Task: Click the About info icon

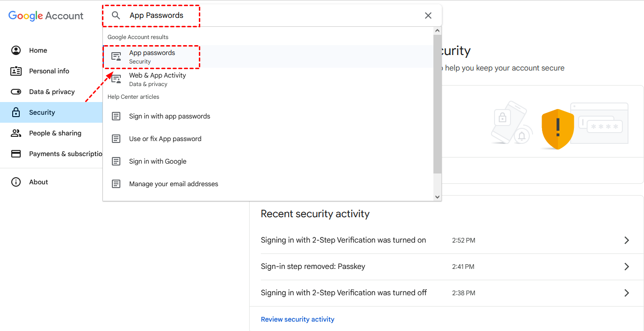Action: tap(16, 182)
